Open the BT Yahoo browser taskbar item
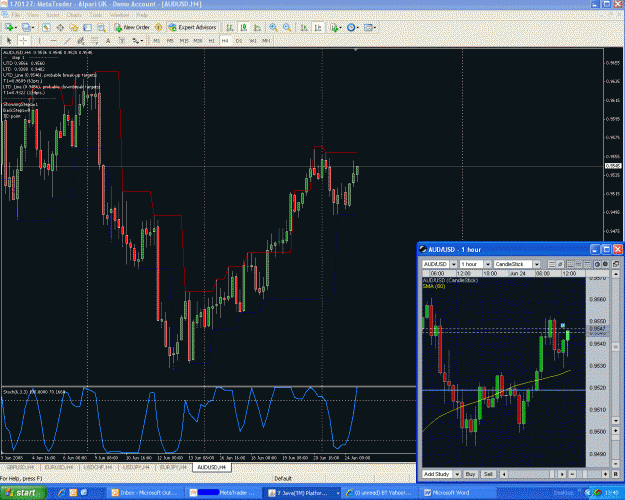625x500 pixels. click(x=379, y=493)
